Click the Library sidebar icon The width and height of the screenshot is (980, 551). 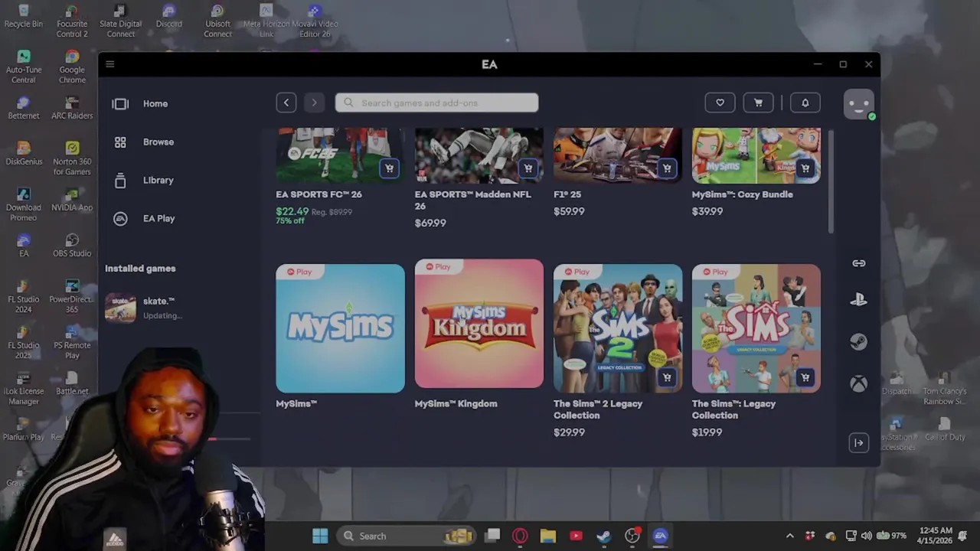point(120,180)
